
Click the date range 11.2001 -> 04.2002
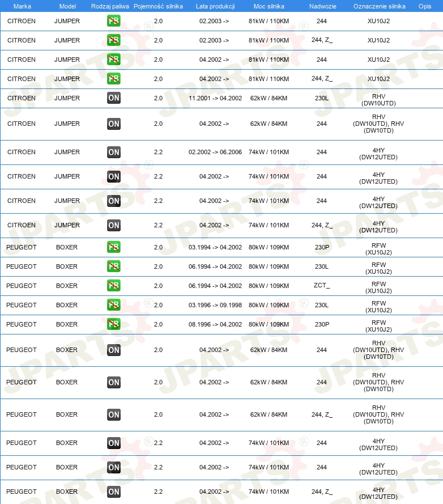(215, 98)
